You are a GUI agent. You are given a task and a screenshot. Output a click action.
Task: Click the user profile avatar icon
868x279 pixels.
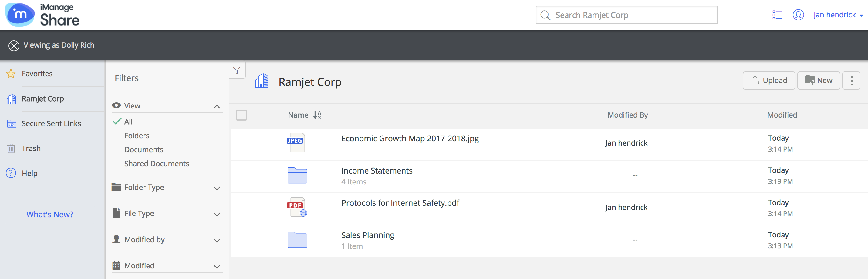click(798, 15)
